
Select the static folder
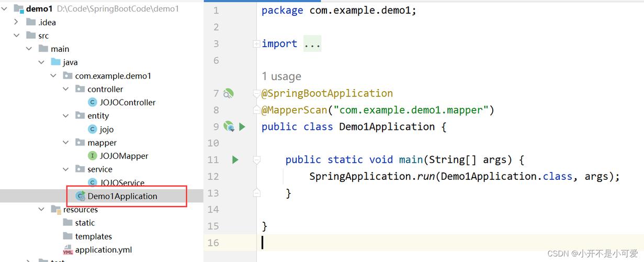click(85, 223)
